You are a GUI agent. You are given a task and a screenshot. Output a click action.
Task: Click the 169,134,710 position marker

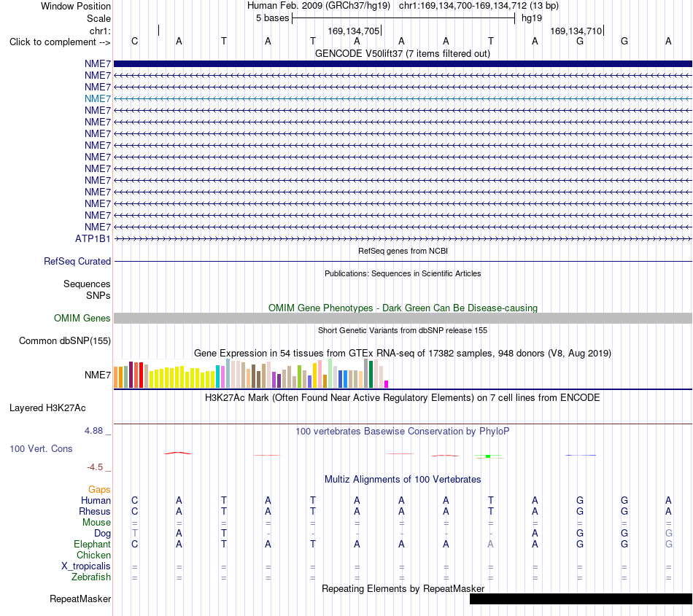576,31
